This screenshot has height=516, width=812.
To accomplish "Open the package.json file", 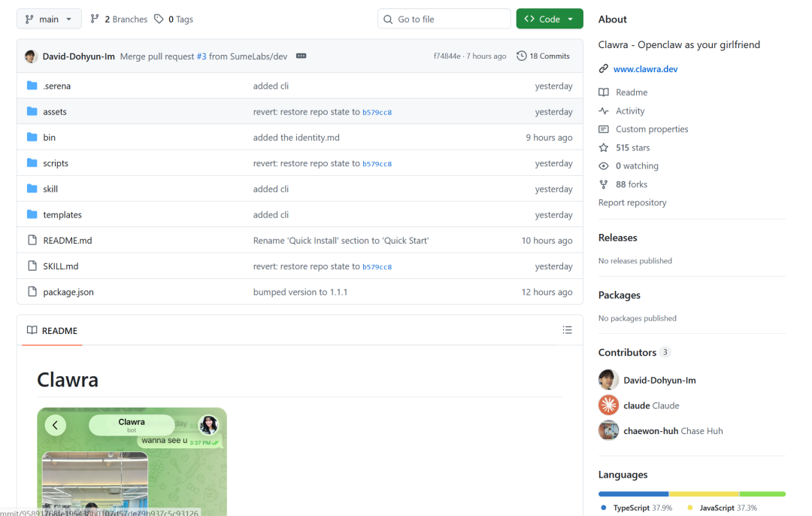I will coord(68,292).
